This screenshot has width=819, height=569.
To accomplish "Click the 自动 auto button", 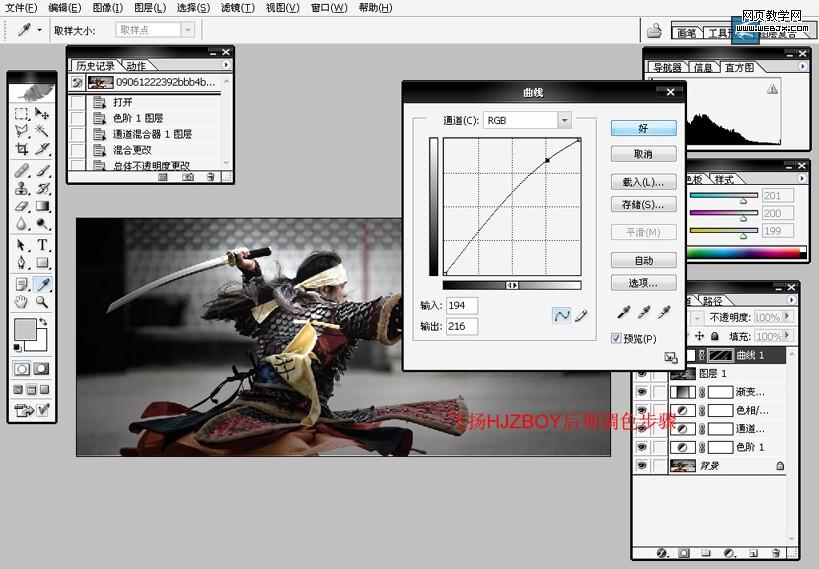I will [x=643, y=260].
